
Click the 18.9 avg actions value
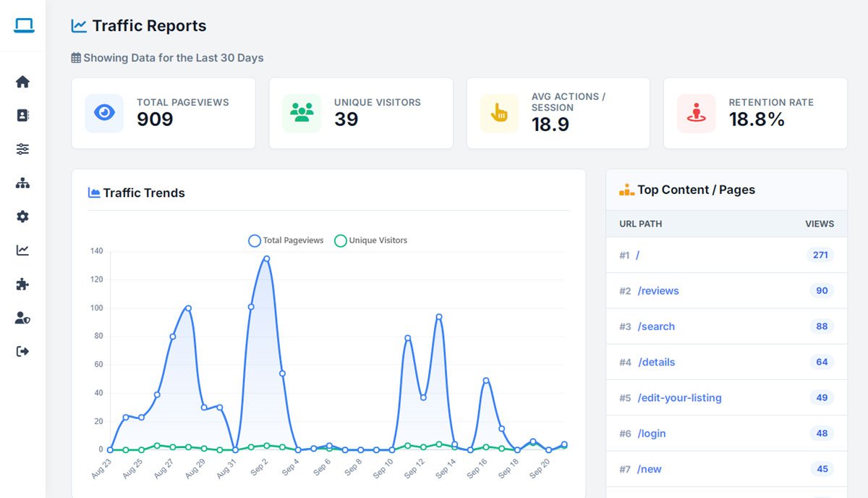(550, 124)
